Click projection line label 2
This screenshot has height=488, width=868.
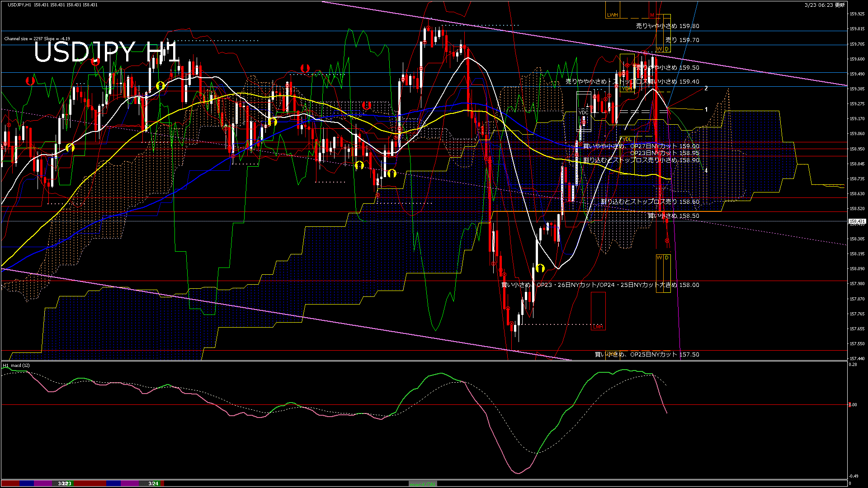[706, 89]
